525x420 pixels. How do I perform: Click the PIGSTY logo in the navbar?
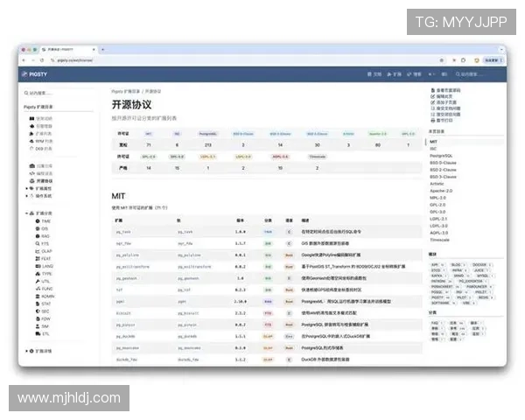coord(34,74)
